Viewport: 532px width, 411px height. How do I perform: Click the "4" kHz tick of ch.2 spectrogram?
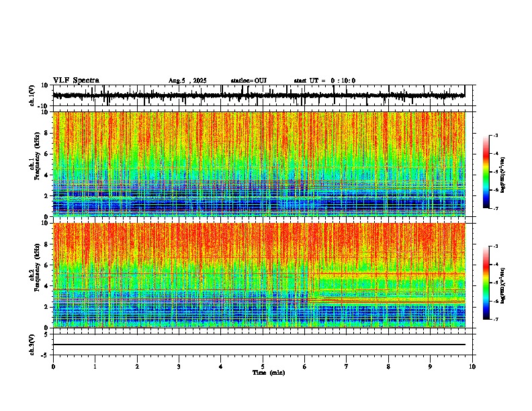pyautogui.click(x=46, y=286)
